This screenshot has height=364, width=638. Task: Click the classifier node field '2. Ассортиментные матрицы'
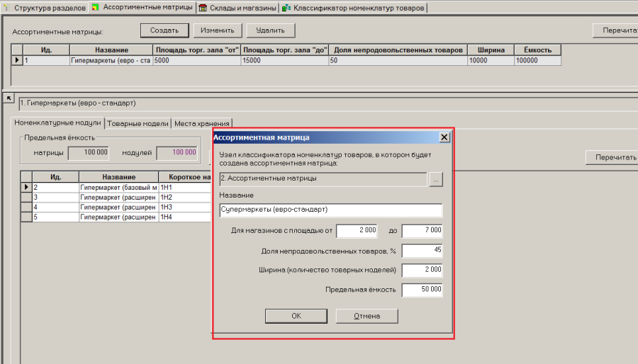[x=323, y=179]
